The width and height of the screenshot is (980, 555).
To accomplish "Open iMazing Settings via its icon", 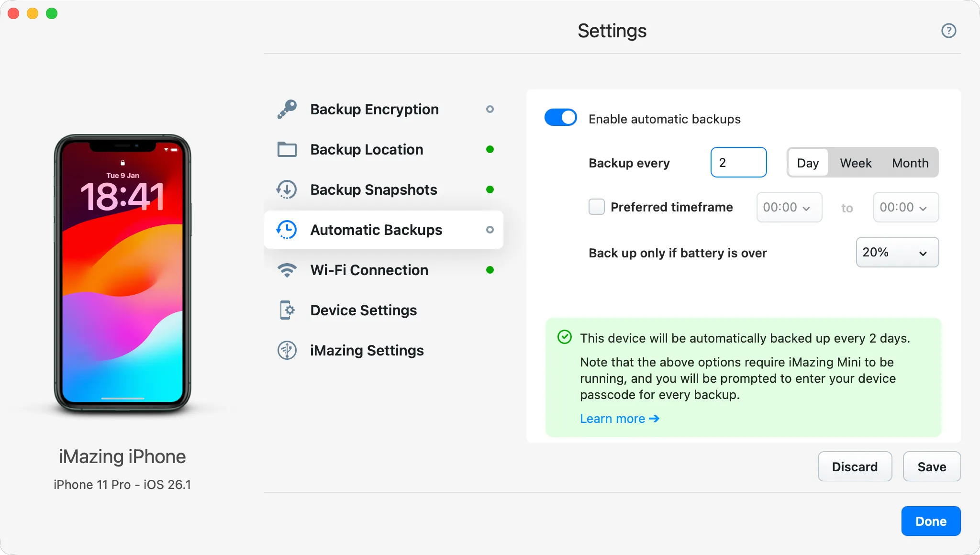I will 287,350.
